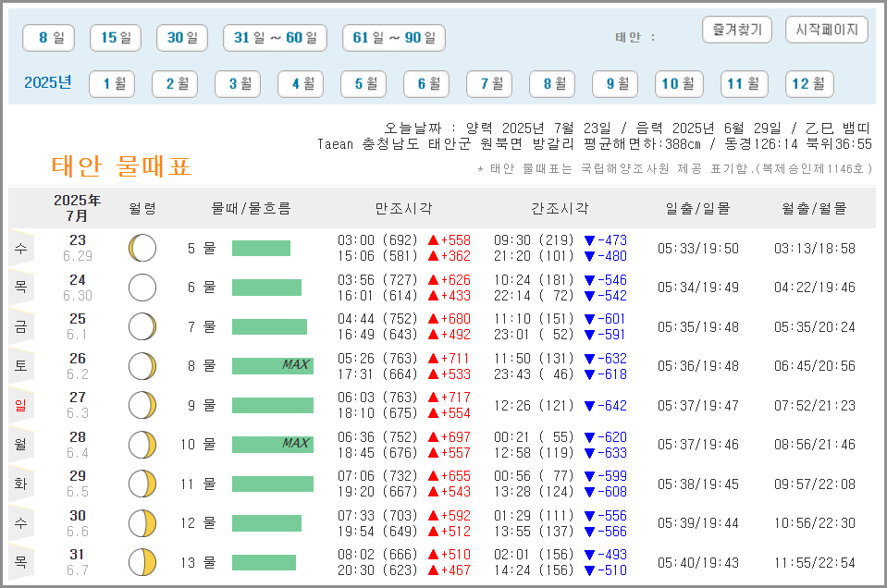Click the 즐겨찾기 button
887x588 pixels.
[x=737, y=30]
